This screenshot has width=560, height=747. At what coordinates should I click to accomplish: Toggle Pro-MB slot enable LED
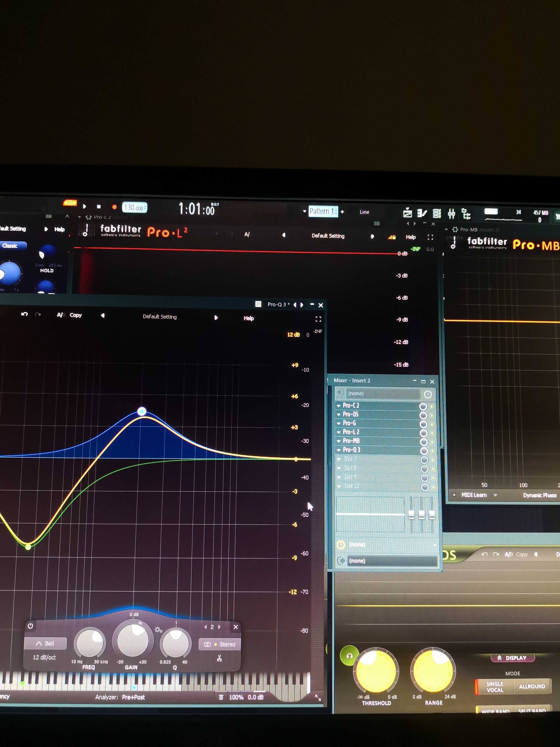click(432, 442)
